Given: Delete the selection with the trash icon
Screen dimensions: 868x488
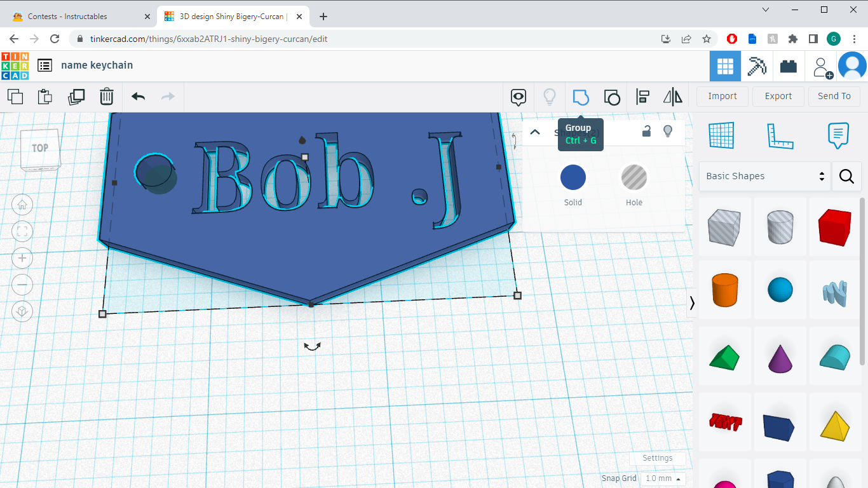Looking at the screenshot, I should pyautogui.click(x=107, y=97).
